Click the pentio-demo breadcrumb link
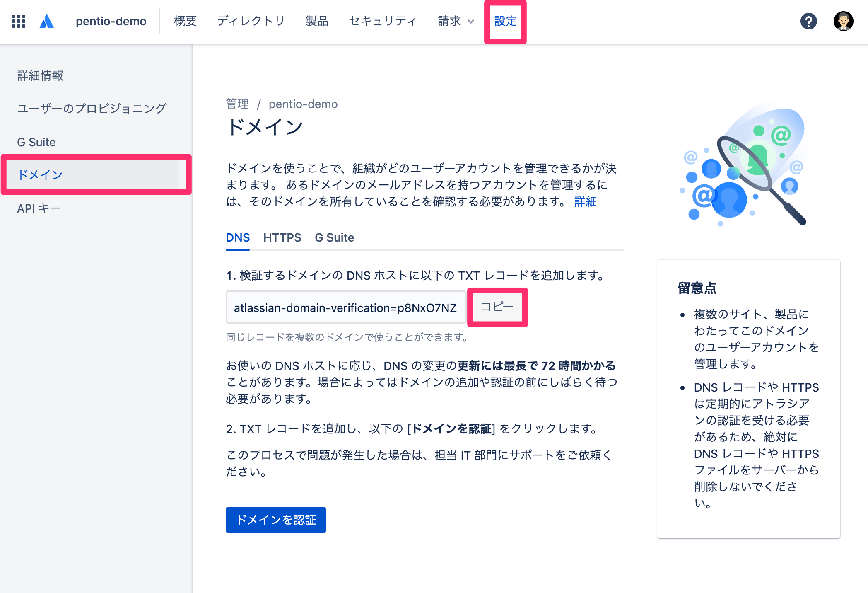868x593 pixels. (x=303, y=104)
